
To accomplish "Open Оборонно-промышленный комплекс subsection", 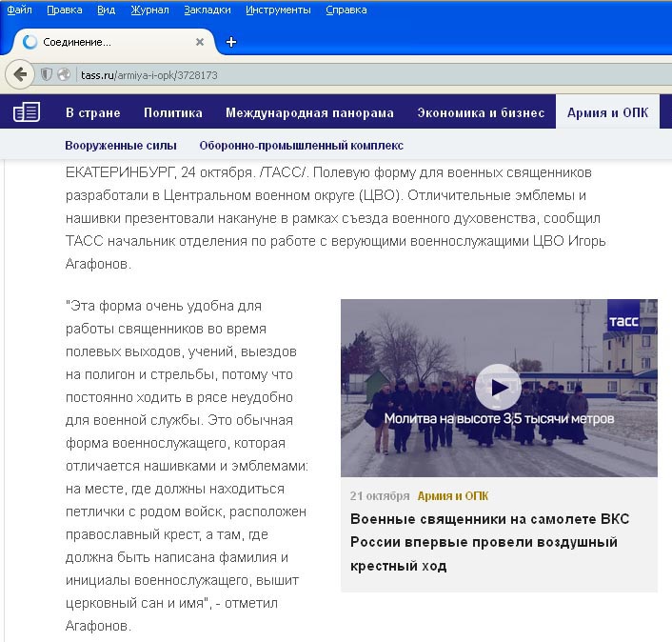I will point(302,146).
